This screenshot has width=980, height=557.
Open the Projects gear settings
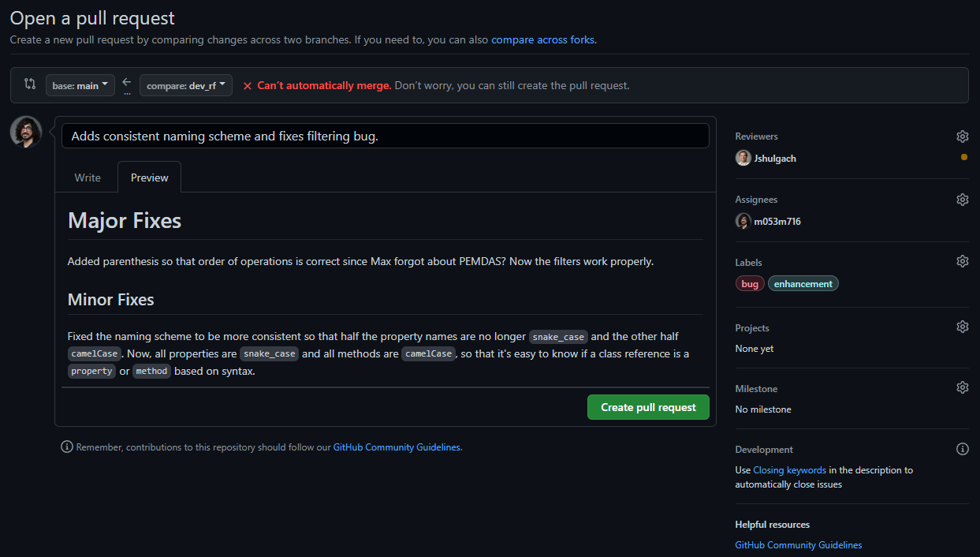tap(962, 327)
